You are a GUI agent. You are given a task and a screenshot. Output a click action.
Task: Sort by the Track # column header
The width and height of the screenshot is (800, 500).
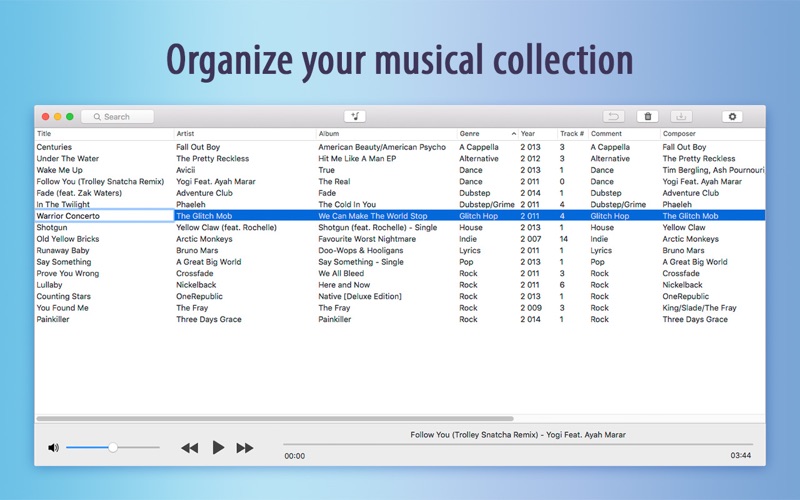[x=572, y=134]
